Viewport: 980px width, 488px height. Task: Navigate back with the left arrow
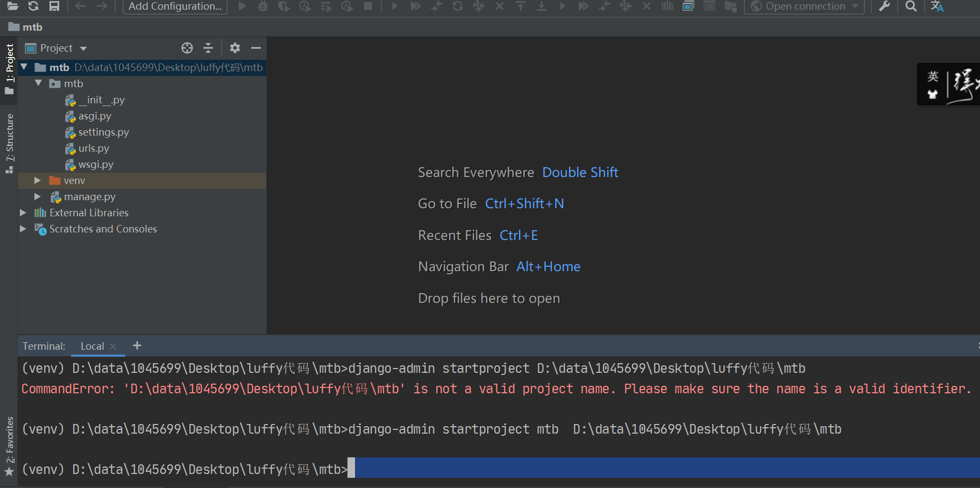pos(81,6)
